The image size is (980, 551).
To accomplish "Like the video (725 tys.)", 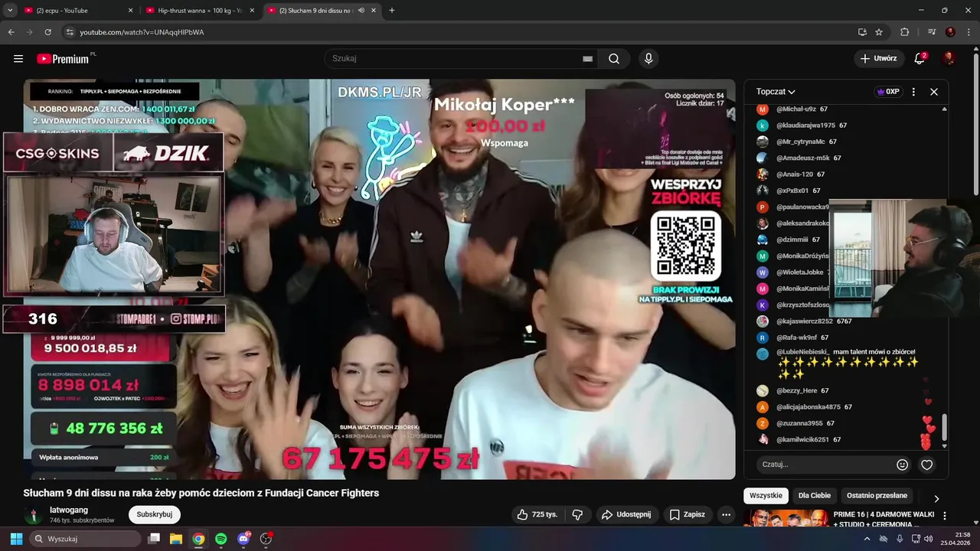I will click(537, 514).
